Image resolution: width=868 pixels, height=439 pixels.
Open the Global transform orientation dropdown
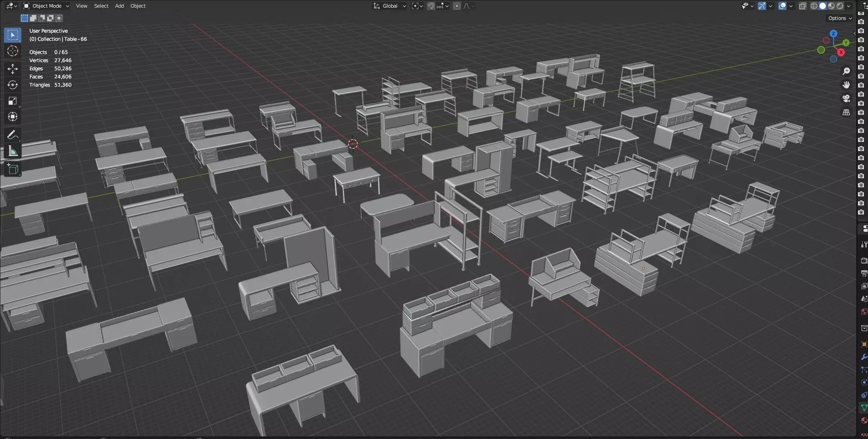[x=390, y=6]
